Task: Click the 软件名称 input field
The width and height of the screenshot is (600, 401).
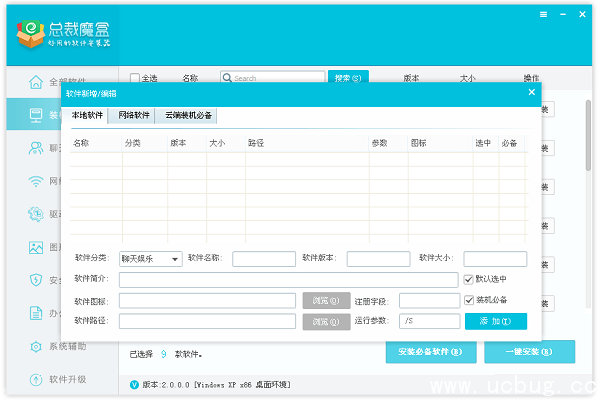Action: click(x=264, y=259)
